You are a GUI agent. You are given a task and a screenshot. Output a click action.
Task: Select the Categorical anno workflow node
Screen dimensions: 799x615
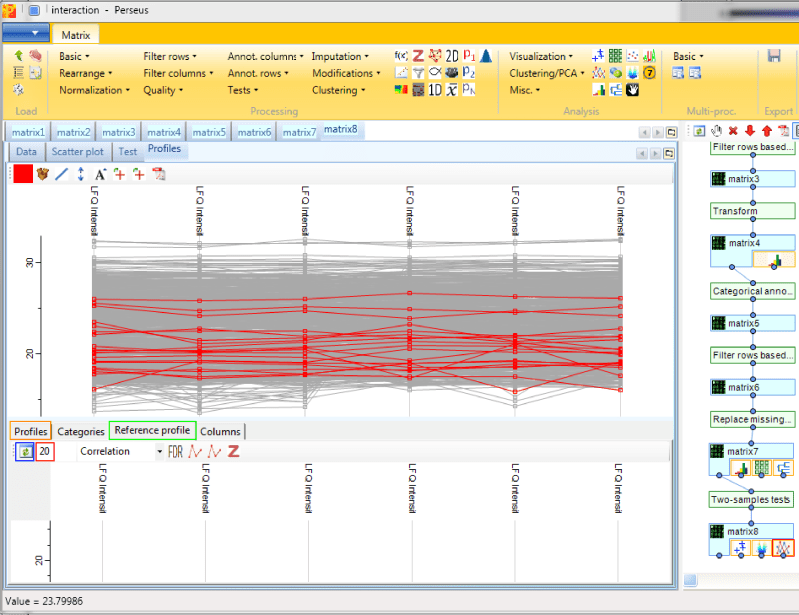click(x=752, y=291)
